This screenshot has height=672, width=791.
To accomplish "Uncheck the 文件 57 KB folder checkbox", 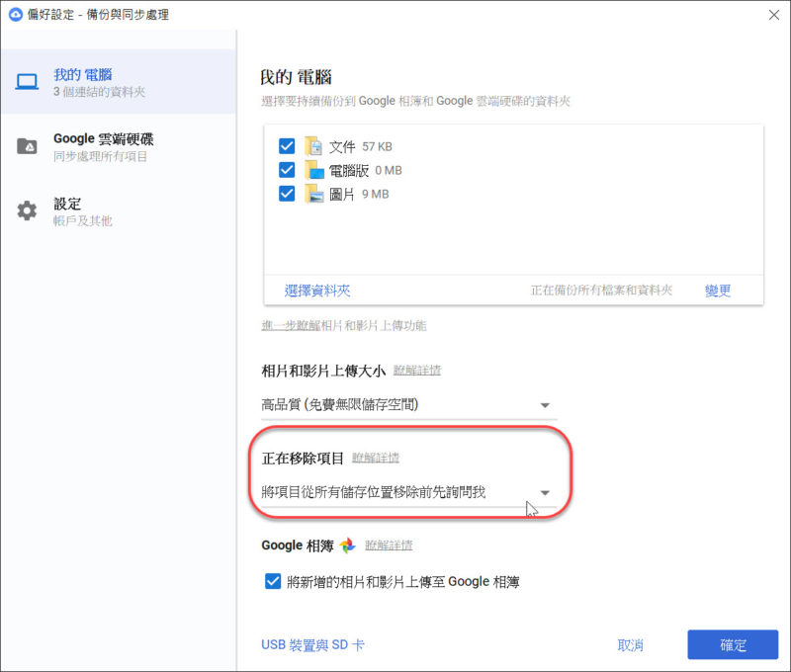I will [287, 146].
